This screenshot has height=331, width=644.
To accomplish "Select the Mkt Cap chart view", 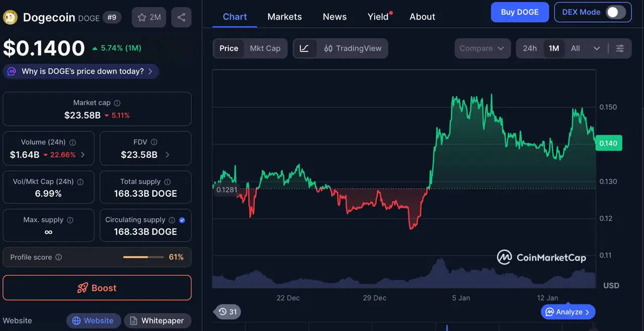I will pyautogui.click(x=265, y=49).
